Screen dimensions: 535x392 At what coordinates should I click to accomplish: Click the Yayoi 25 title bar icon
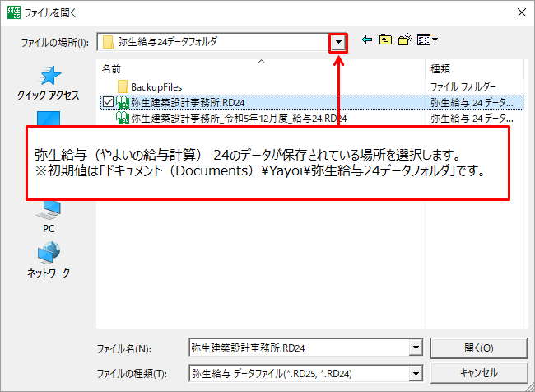pyautogui.click(x=14, y=13)
